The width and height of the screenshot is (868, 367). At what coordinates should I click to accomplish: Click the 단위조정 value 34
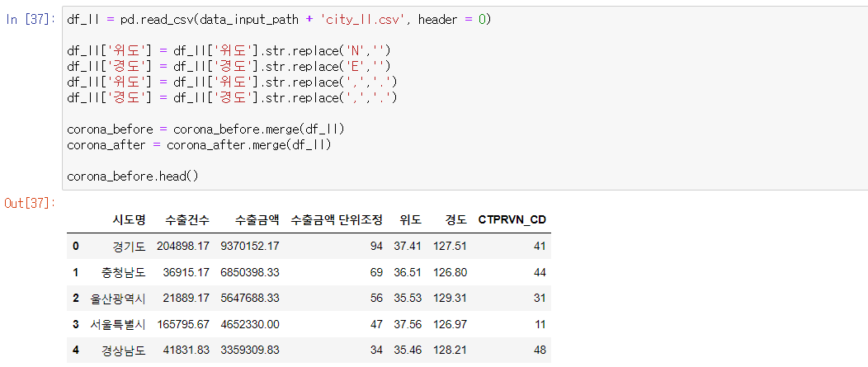click(x=376, y=351)
